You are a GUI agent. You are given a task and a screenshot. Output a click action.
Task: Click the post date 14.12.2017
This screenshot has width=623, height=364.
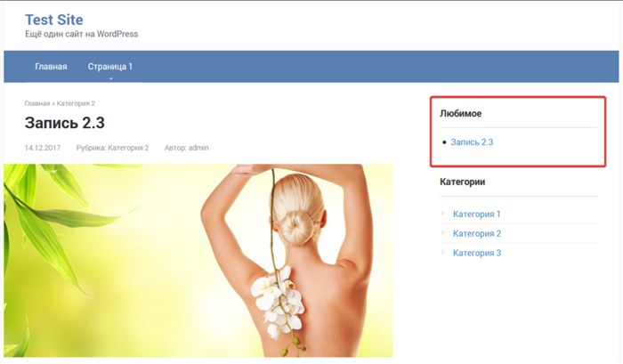43,148
